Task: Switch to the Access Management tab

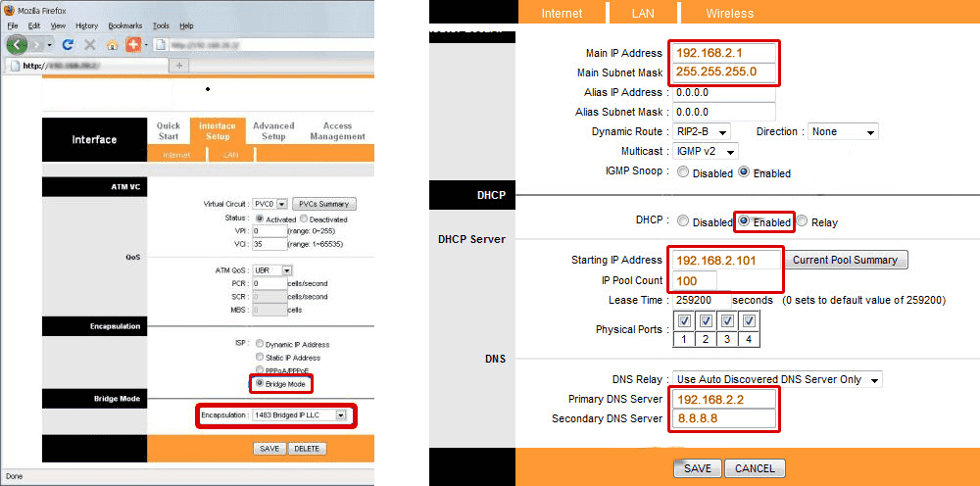Action: tap(337, 131)
